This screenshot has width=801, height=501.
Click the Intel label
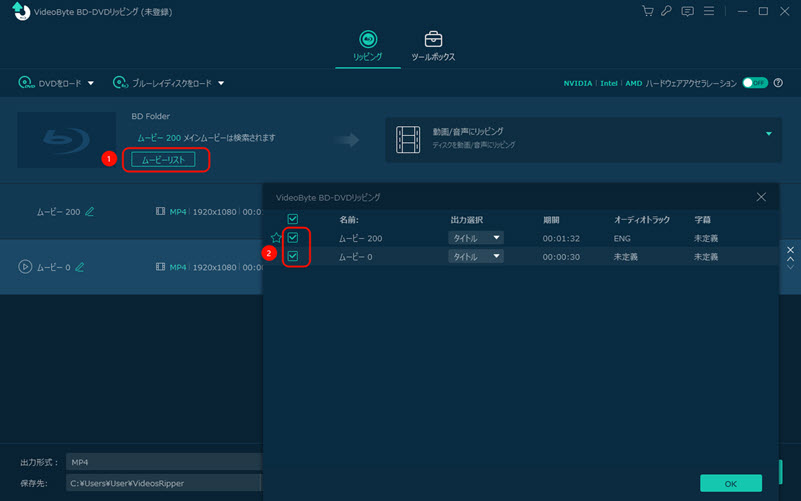coord(608,83)
